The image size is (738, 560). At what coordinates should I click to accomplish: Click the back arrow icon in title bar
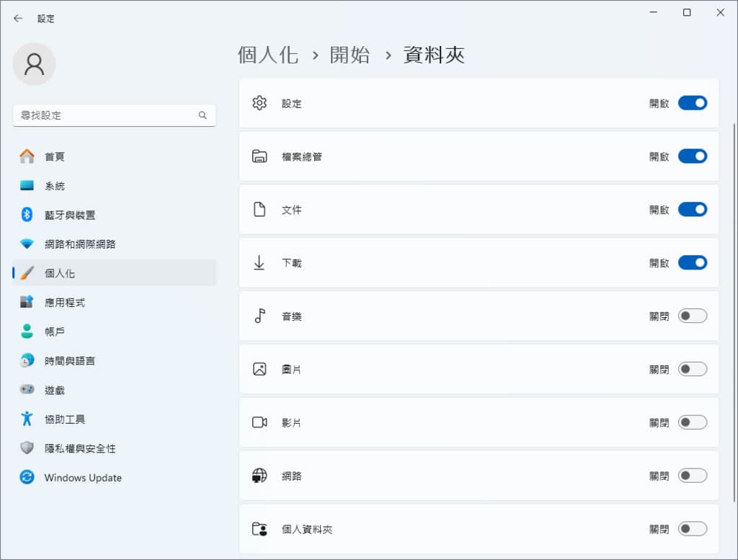click(18, 18)
